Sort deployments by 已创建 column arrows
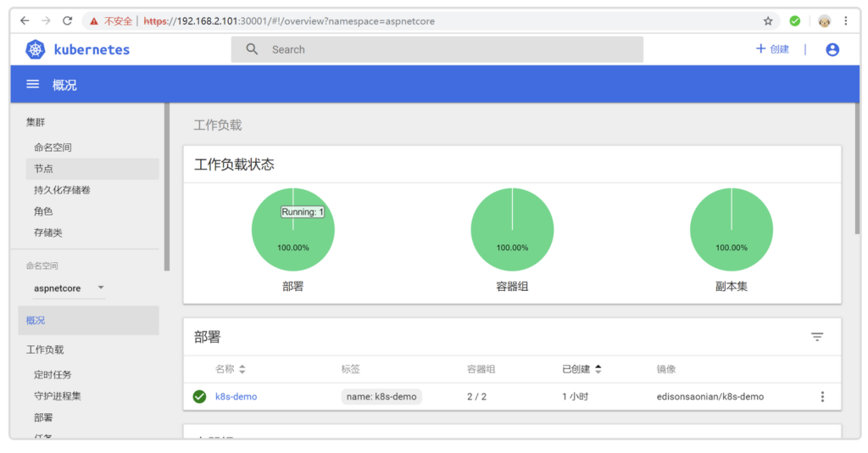The image size is (868, 453). point(598,369)
